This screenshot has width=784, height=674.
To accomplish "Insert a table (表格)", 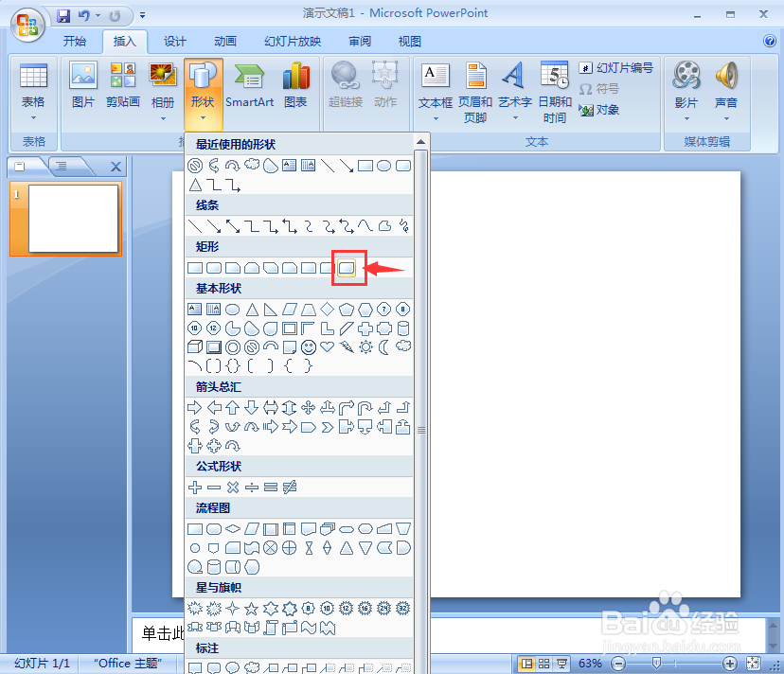I will (x=33, y=92).
